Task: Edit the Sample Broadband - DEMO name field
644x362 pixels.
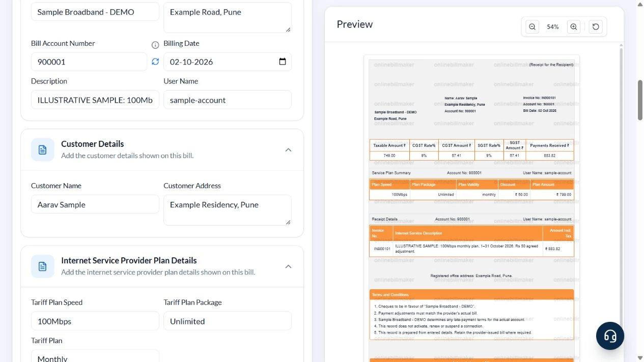Action: pyautogui.click(x=95, y=12)
